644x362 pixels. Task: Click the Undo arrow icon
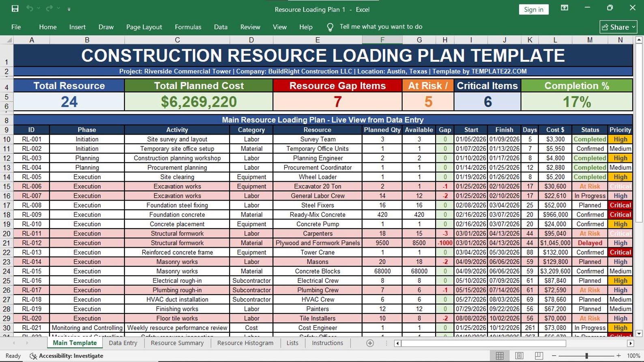click(x=30, y=9)
